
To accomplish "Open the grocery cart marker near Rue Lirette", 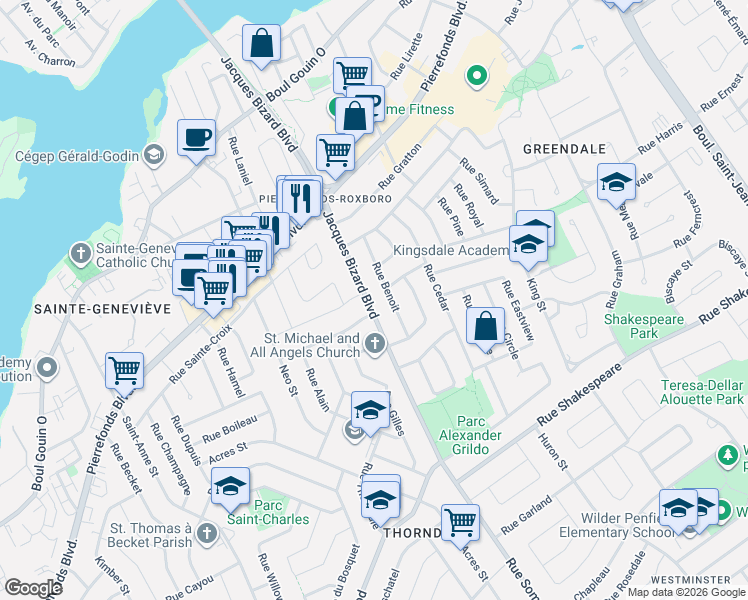I will tap(353, 75).
